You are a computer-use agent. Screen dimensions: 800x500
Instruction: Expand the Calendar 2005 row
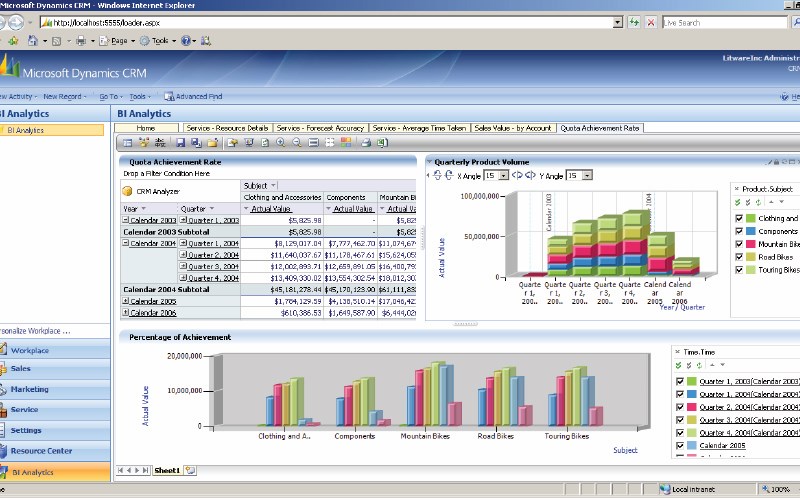[126, 301]
